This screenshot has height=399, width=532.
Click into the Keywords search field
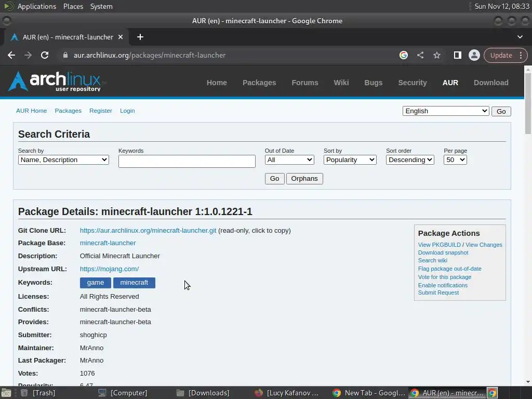187,161
